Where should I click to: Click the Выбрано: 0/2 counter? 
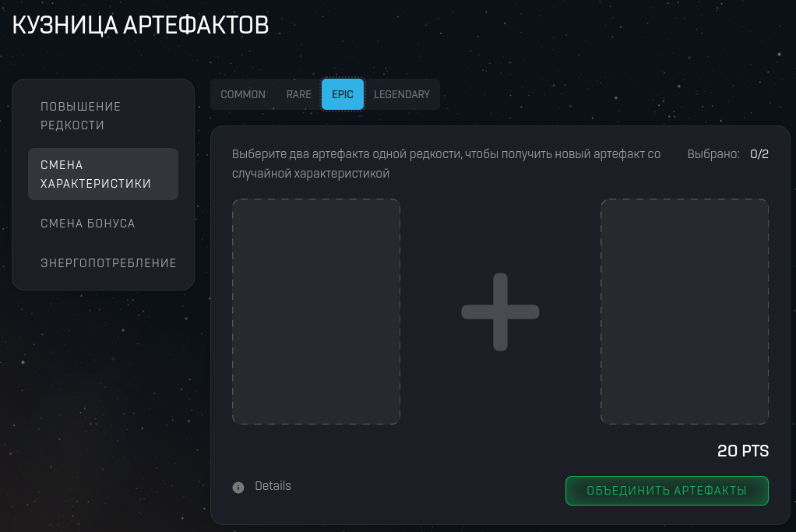click(726, 154)
